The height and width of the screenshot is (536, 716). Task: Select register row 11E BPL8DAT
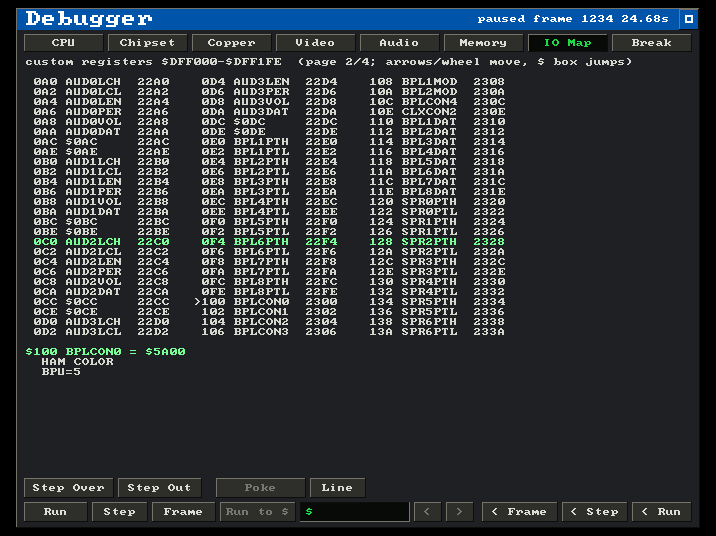point(437,192)
